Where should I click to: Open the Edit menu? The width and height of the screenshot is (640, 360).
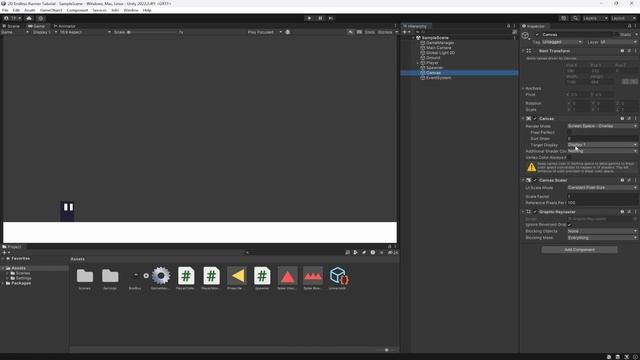point(16,10)
